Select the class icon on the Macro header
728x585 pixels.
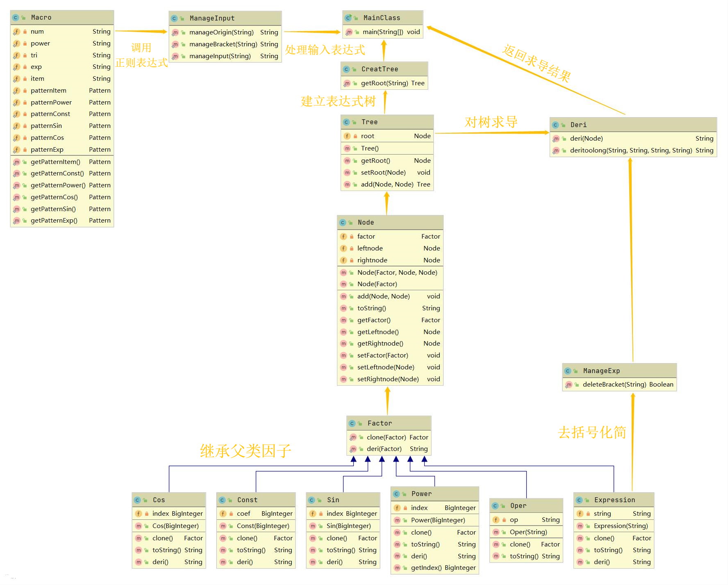16,17
